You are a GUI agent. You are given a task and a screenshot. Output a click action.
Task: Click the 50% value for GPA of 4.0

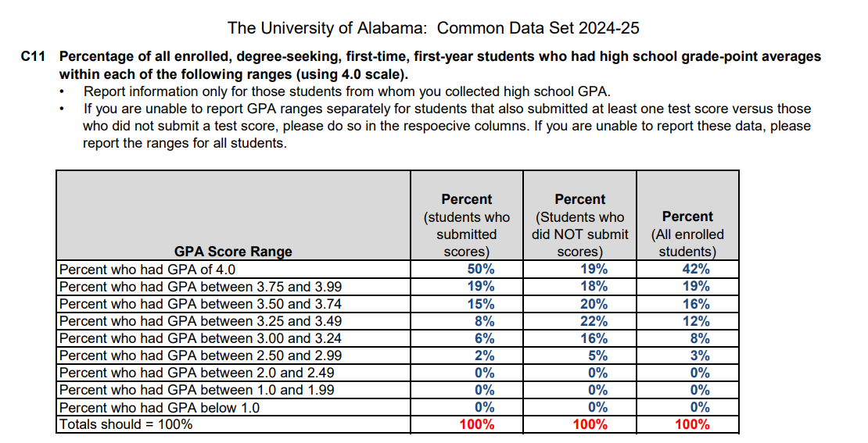coord(481,270)
